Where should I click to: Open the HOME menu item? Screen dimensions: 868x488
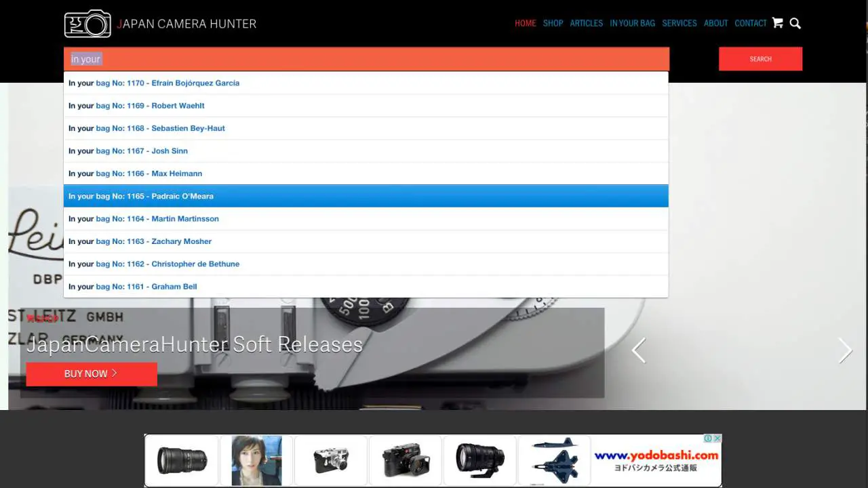coord(526,23)
